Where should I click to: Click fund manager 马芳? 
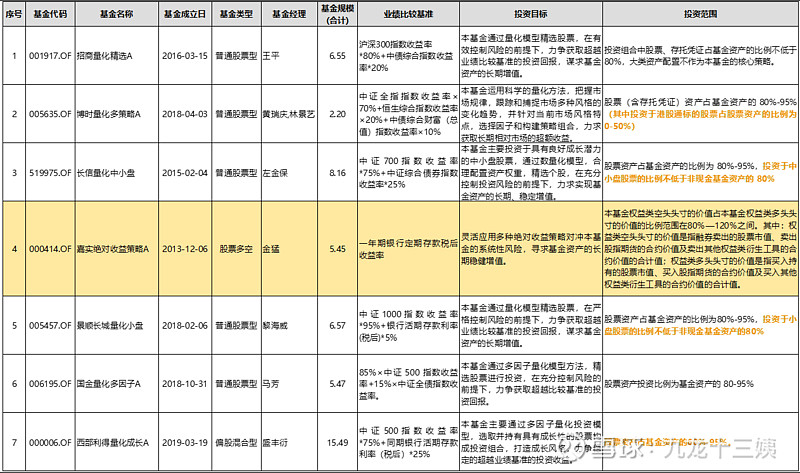pos(271,384)
